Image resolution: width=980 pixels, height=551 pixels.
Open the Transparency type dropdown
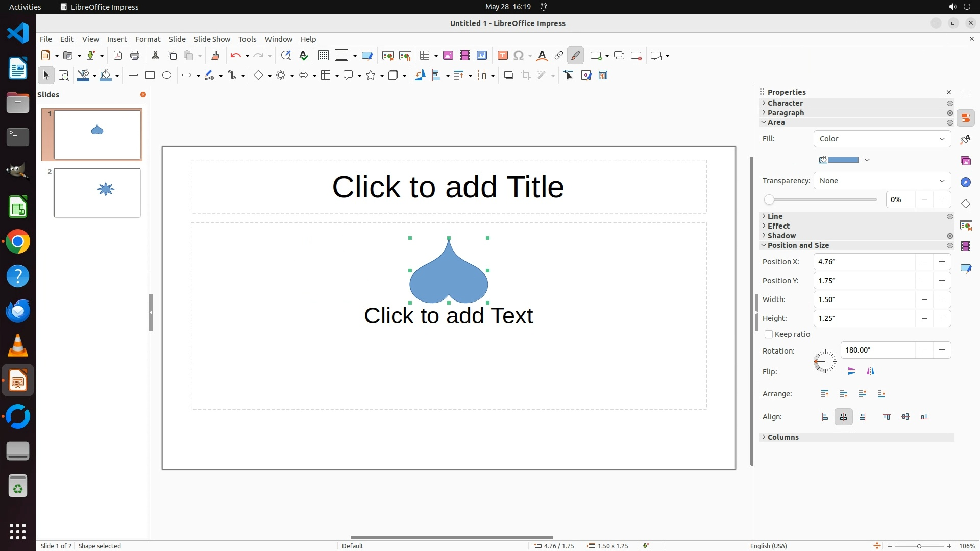pyautogui.click(x=882, y=181)
